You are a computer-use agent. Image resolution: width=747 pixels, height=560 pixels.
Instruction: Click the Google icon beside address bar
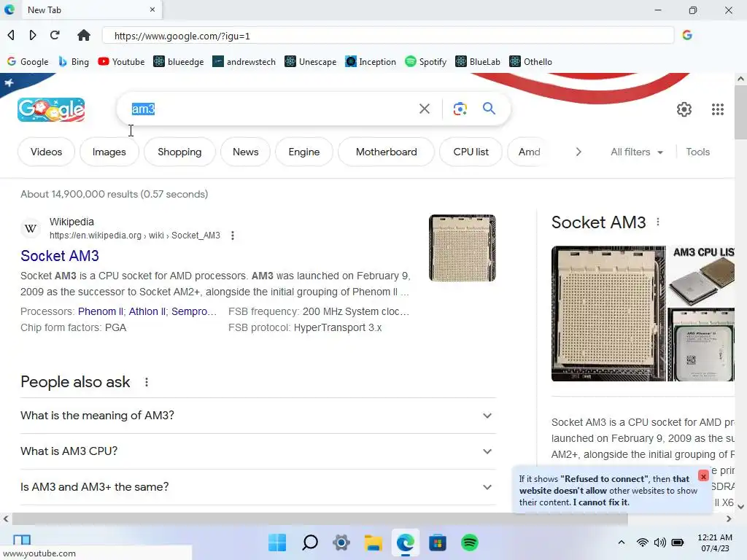click(687, 35)
